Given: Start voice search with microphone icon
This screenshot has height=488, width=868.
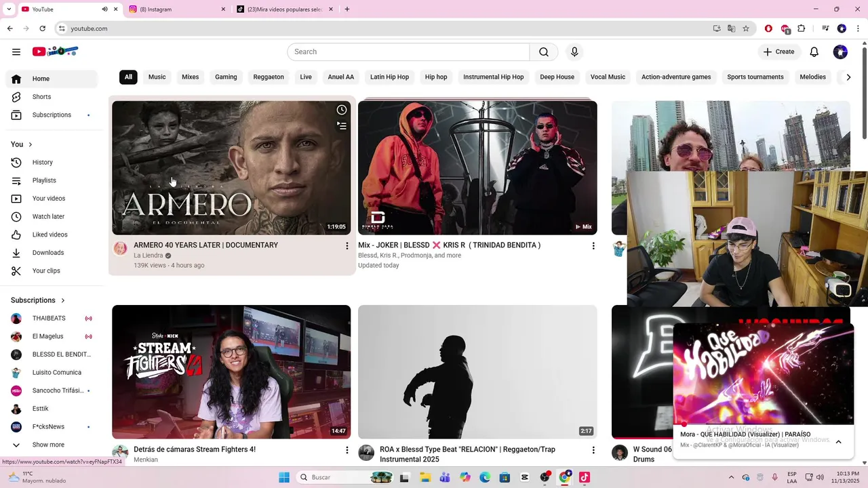Looking at the screenshot, I should coord(574,52).
